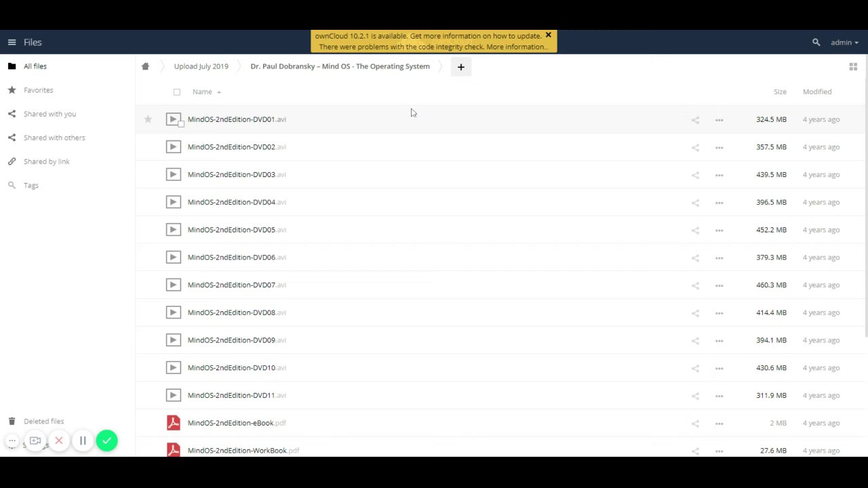This screenshot has width=868, height=488.
Task: Share the DVD05 file
Action: tap(695, 230)
